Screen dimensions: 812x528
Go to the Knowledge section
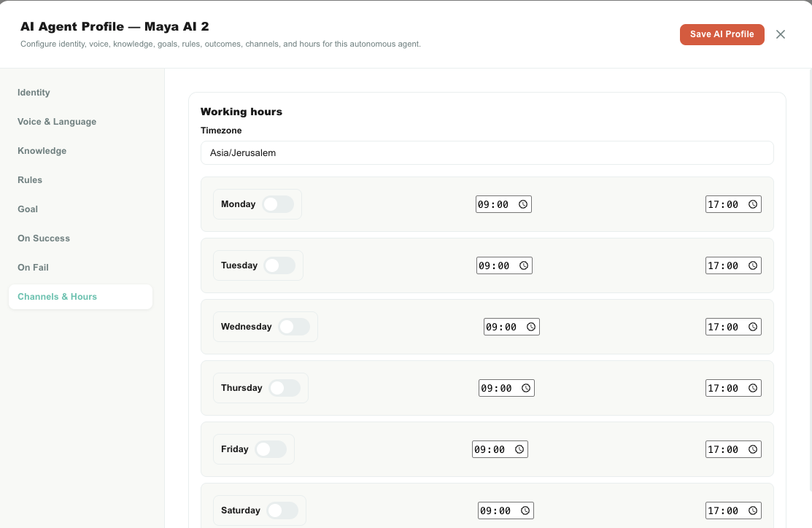click(x=80, y=151)
